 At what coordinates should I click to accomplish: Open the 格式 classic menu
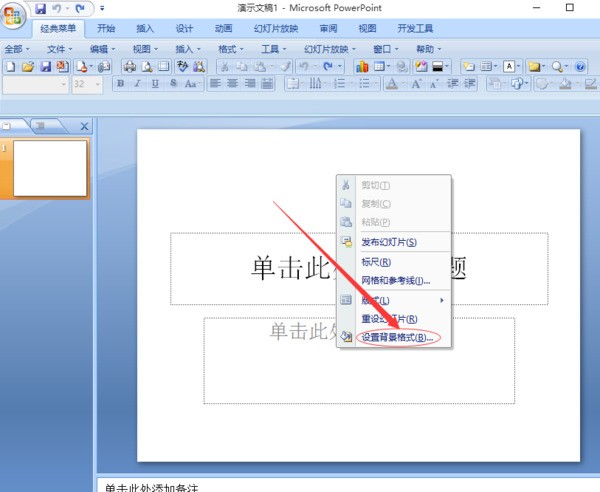[231, 49]
